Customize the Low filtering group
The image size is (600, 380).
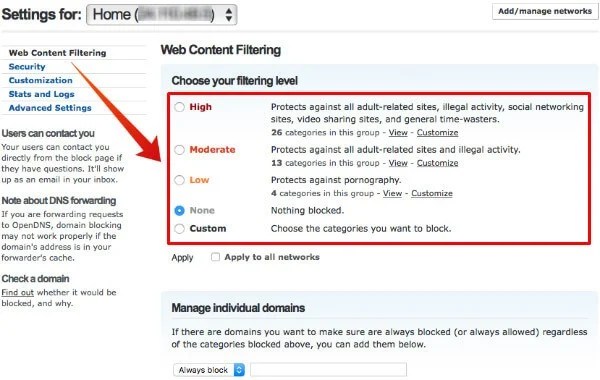click(432, 193)
